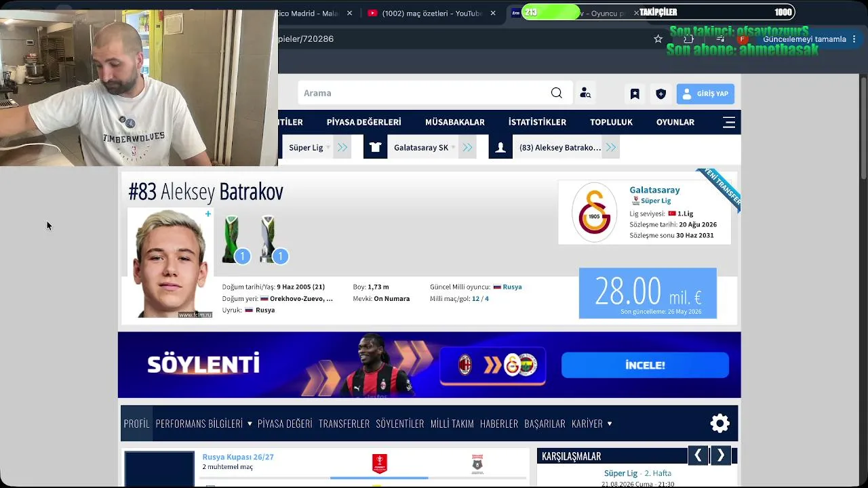
Task: Bookmark this page with the star icon
Action: click(658, 39)
